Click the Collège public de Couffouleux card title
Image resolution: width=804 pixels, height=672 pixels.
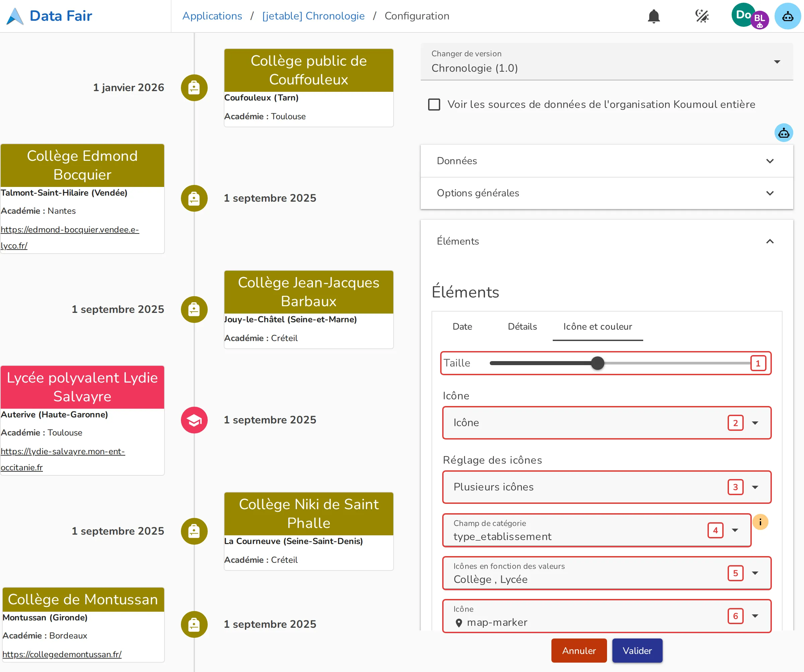(x=309, y=70)
